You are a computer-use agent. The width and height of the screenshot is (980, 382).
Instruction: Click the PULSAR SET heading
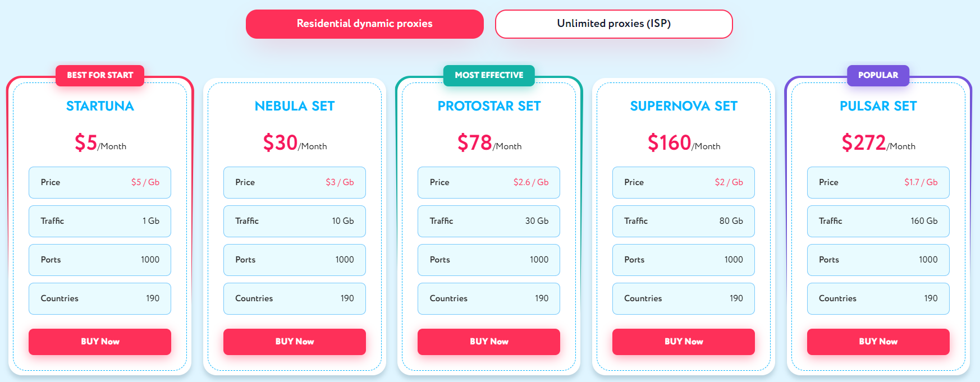pyautogui.click(x=878, y=106)
